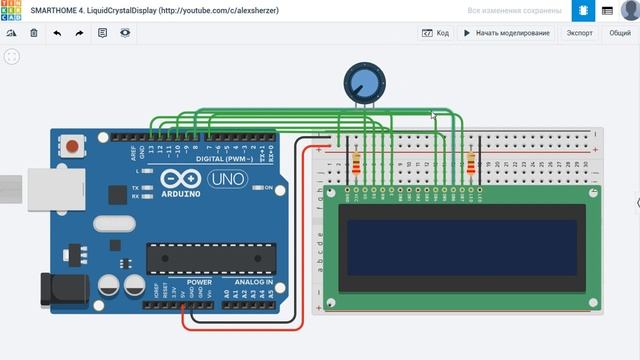
Task: Switch to circuit view icon
Action: point(583,11)
